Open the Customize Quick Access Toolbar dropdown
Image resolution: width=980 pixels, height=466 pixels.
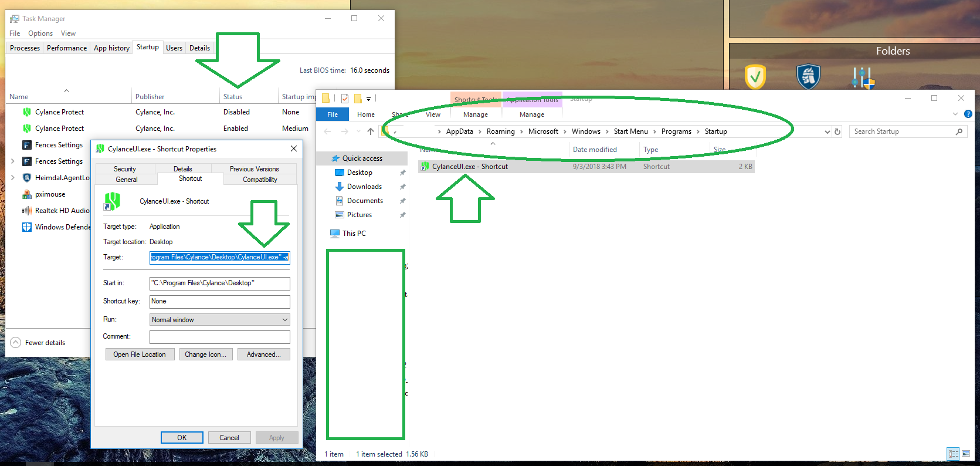click(368, 99)
